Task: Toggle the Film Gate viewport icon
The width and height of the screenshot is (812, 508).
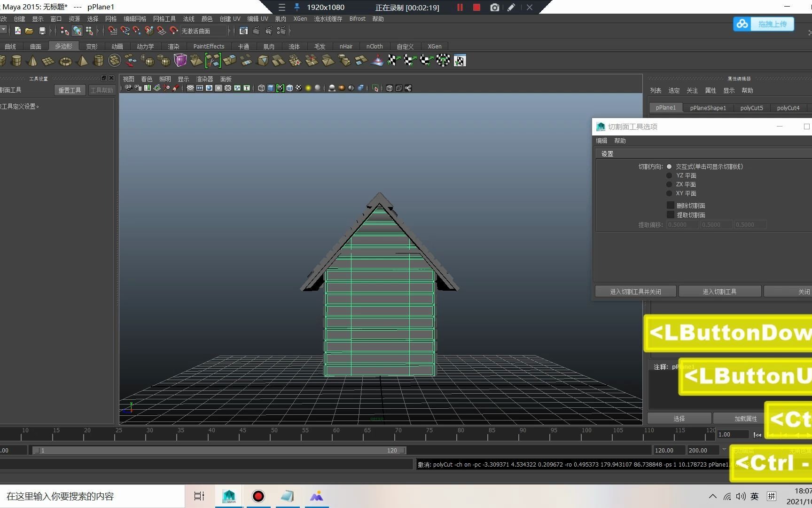Action: pos(200,88)
